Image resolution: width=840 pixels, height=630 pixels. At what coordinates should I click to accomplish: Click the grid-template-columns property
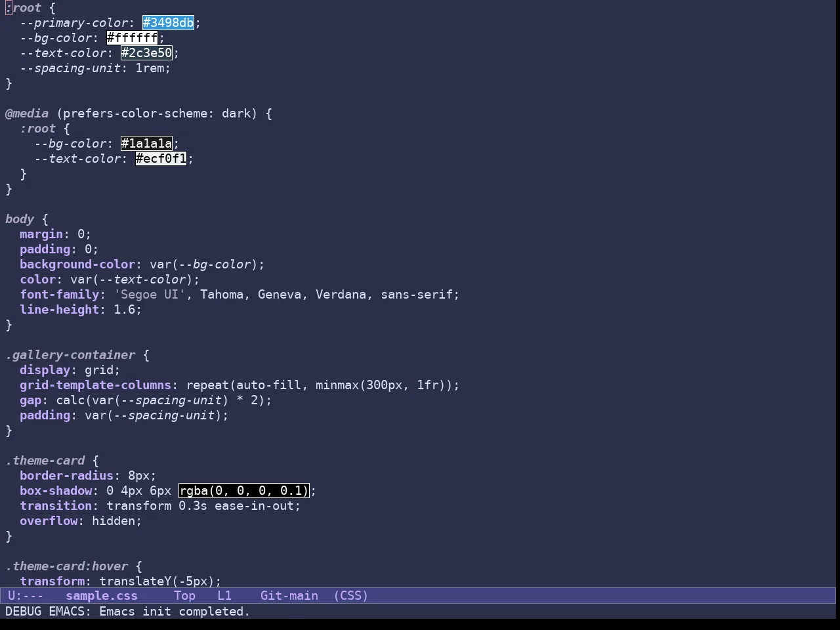(x=96, y=385)
